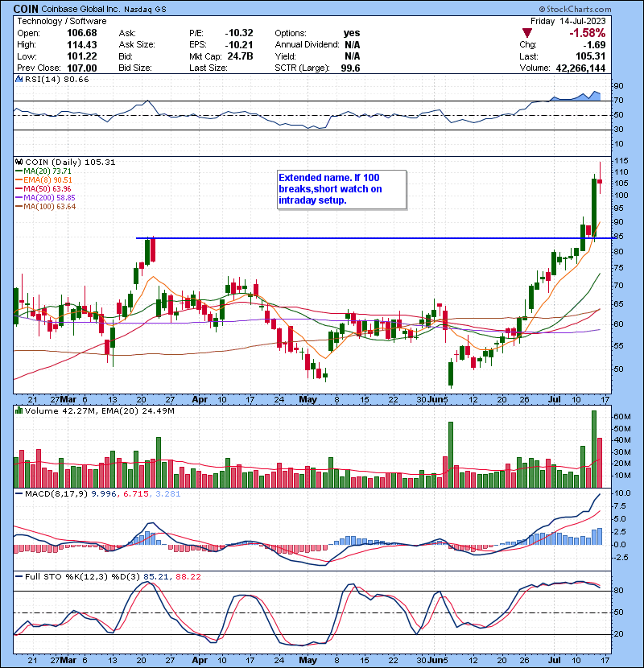Click the Technology / Software sector label
This screenshot has height=668, width=644.
(x=62, y=21)
